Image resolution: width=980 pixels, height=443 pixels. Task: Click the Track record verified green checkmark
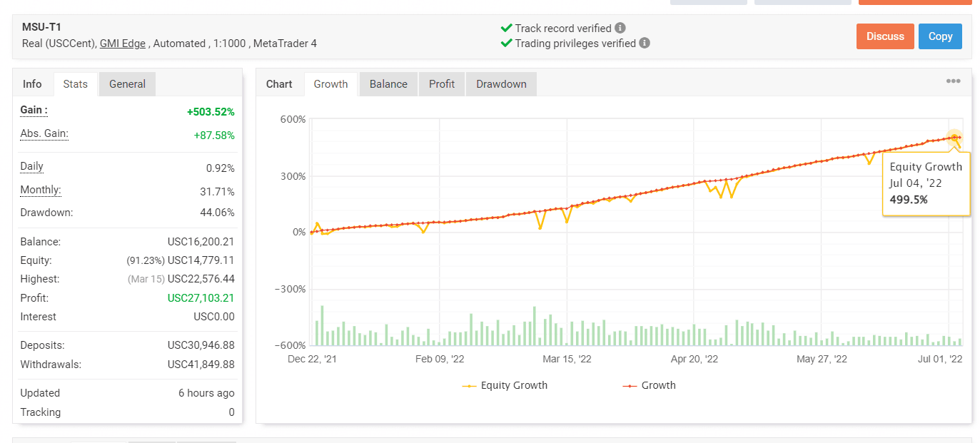tap(507, 29)
